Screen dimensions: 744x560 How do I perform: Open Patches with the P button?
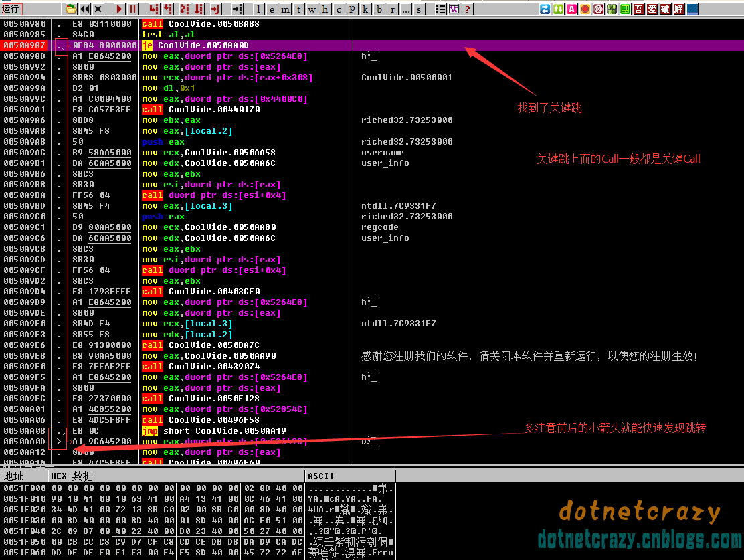(352, 9)
